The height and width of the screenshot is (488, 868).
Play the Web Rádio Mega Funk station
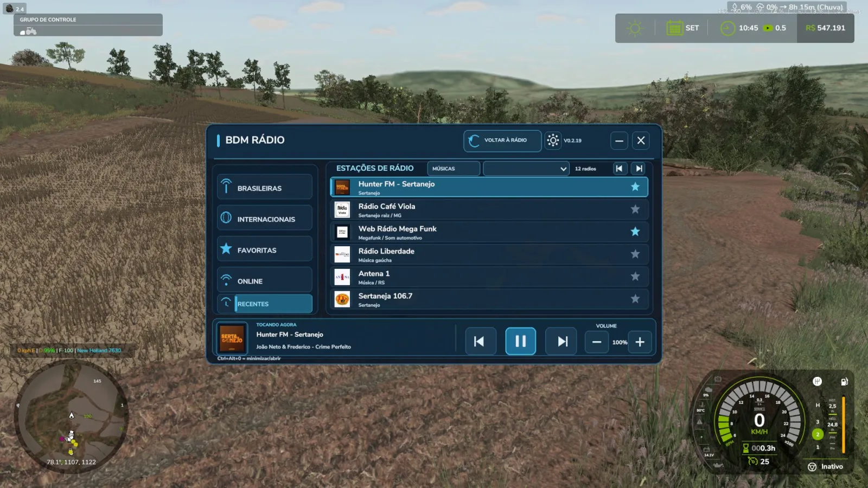click(x=489, y=232)
